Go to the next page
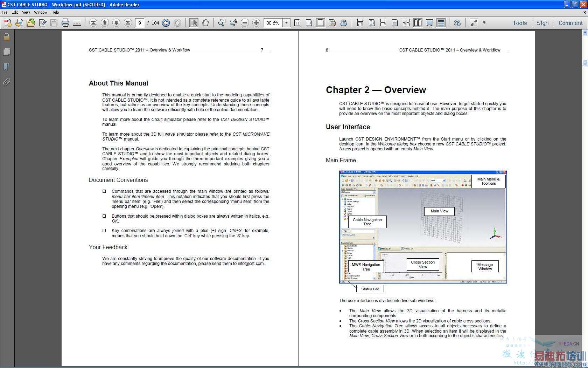588x368 pixels. click(116, 23)
